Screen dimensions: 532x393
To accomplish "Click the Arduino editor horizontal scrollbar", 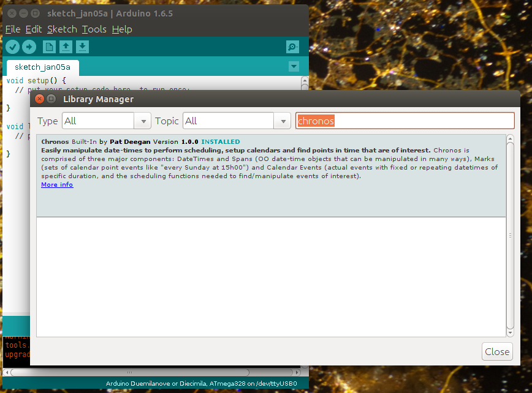I will [130, 372].
